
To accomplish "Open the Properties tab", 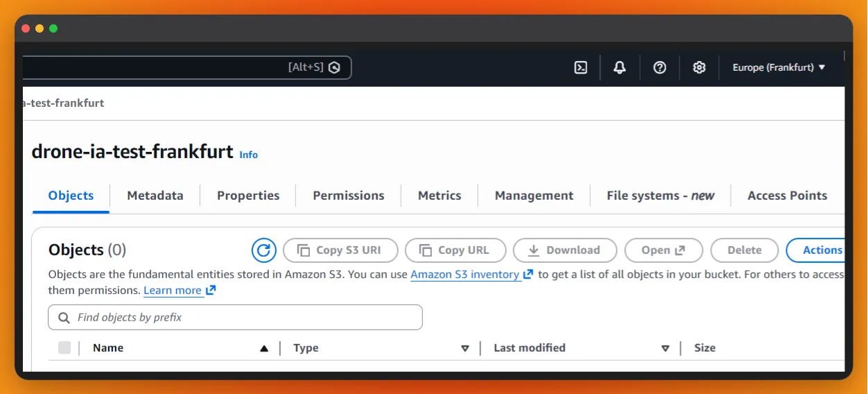I will coord(248,196).
